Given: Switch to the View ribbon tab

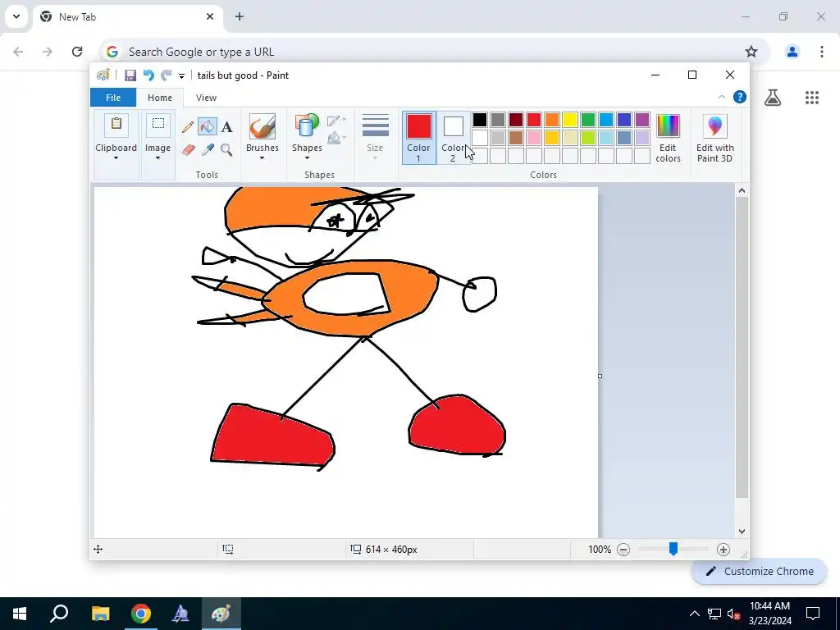Looking at the screenshot, I should (206, 98).
